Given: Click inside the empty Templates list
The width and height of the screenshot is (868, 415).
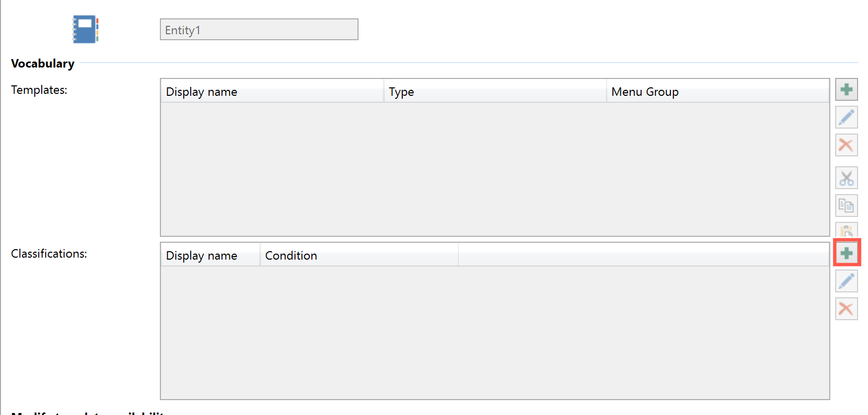Looking at the screenshot, I should pyautogui.click(x=495, y=169).
